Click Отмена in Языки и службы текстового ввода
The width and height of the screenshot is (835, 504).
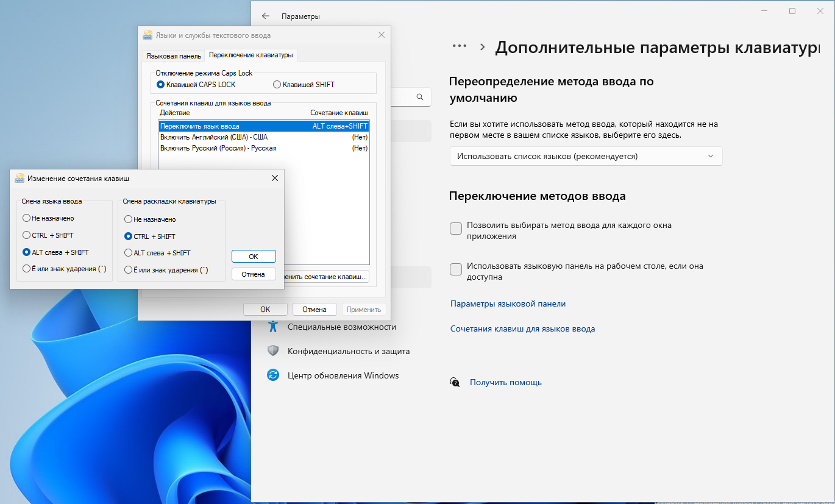click(x=314, y=309)
